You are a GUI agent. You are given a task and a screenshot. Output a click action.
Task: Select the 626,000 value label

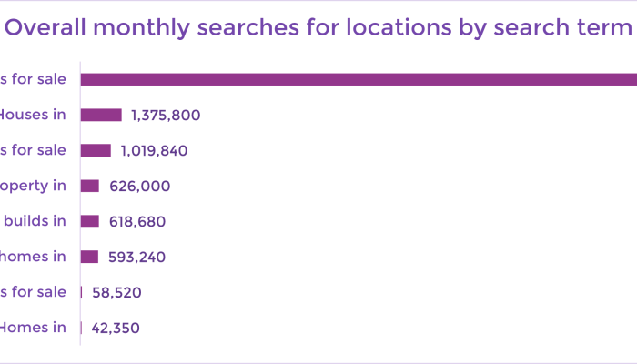pos(140,186)
